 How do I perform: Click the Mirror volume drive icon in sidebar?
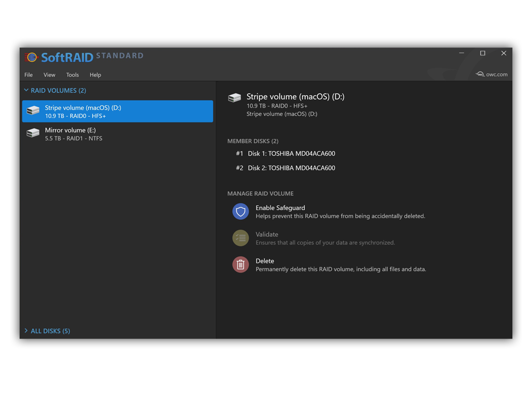[x=33, y=133]
